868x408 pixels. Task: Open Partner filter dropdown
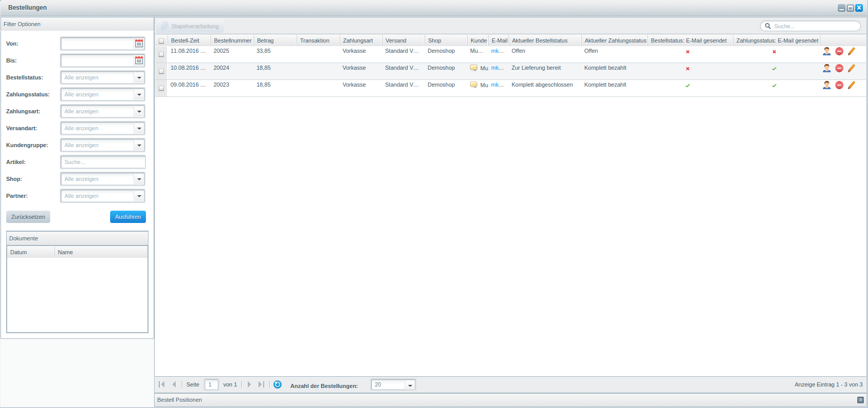point(139,196)
